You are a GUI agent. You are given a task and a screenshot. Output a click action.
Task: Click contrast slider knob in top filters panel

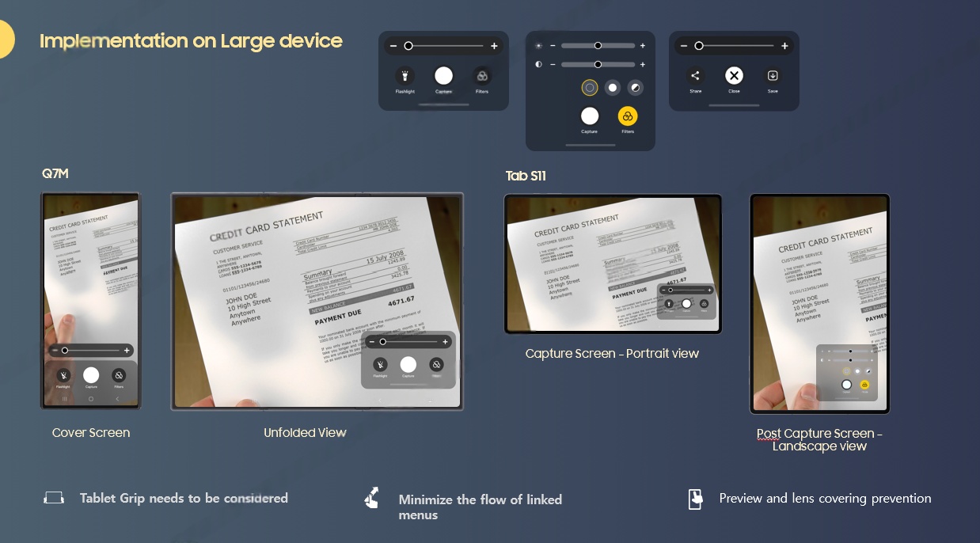[x=598, y=64]
